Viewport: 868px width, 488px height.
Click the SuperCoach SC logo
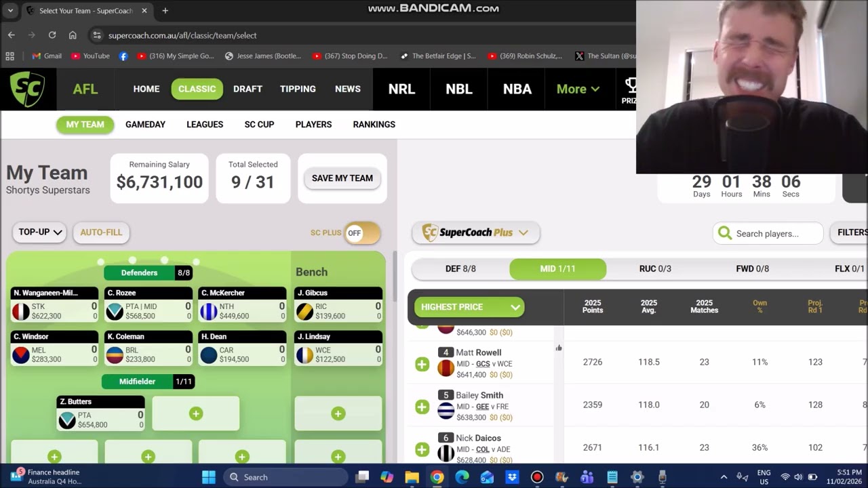(x=28, y=89)
